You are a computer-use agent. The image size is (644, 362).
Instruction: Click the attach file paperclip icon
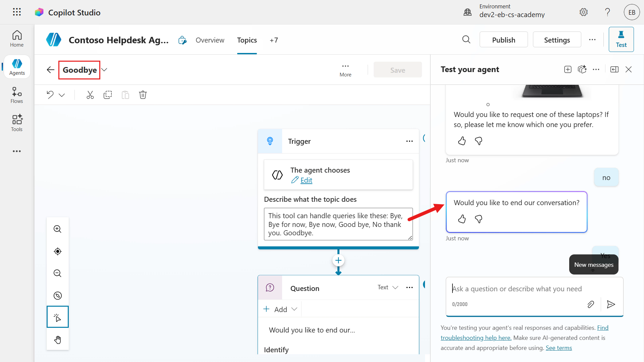click(x=591, y=304)
